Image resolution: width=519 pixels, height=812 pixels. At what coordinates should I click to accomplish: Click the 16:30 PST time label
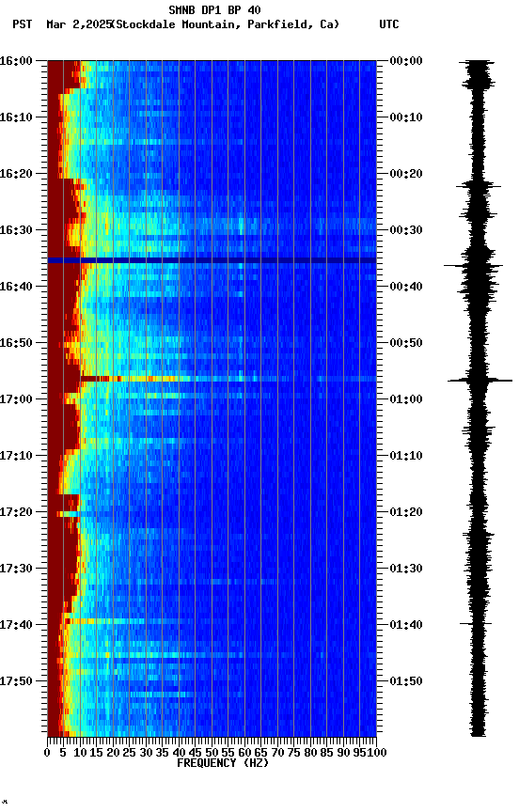pos(16,230)
